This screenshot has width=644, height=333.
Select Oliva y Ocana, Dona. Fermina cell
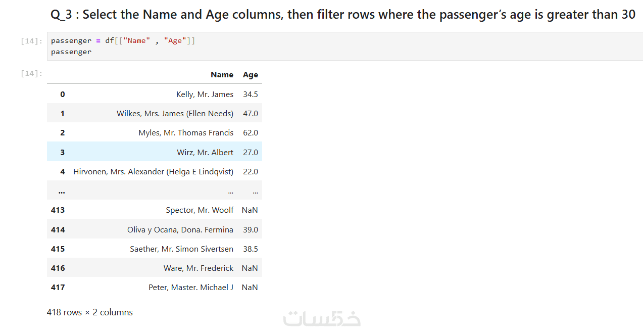pos(180,230)
